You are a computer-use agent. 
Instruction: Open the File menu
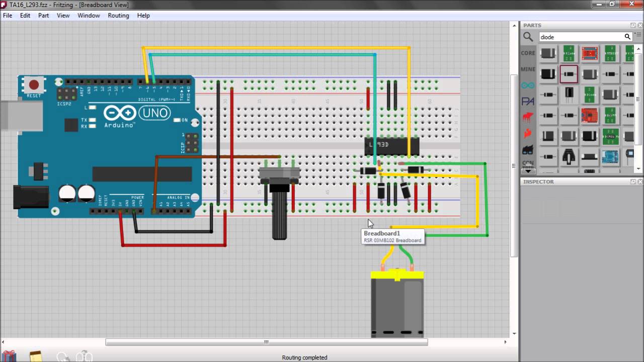pyautogui.click(x=8, y=16)
